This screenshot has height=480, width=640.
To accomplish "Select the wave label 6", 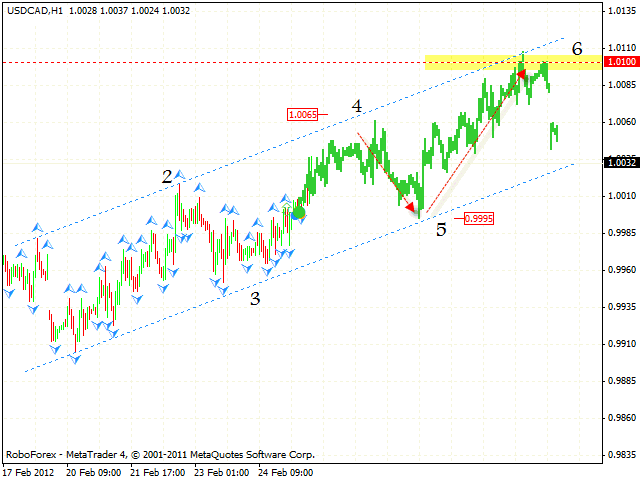I will [577, 48].
